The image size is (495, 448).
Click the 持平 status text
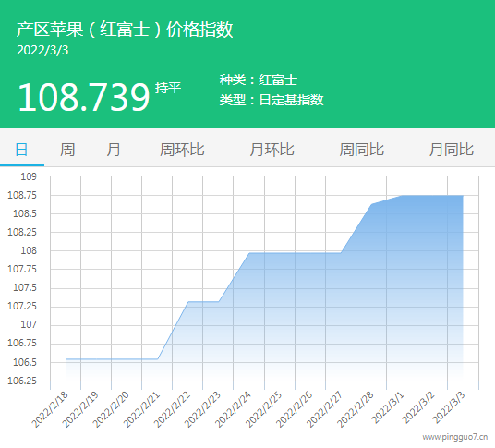click(168, 88)
